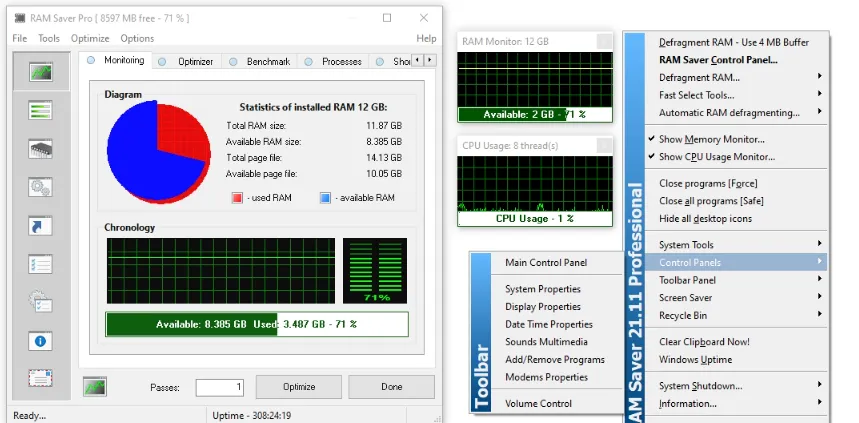Click the RAM Monitor Available bar
Screen dimensions: 859x423
pyautogui.click(x=535, y=115)
